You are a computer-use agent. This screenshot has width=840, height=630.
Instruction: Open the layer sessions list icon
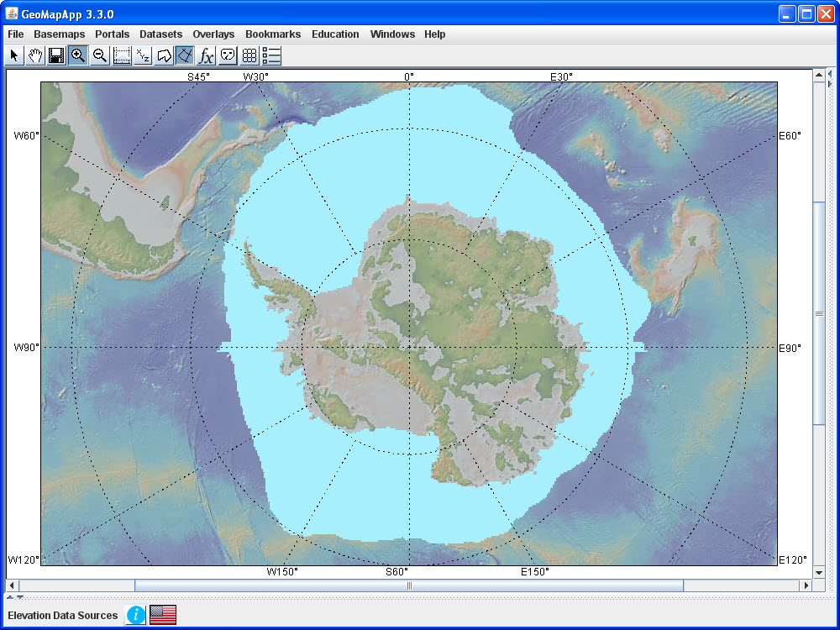(270, 55)
